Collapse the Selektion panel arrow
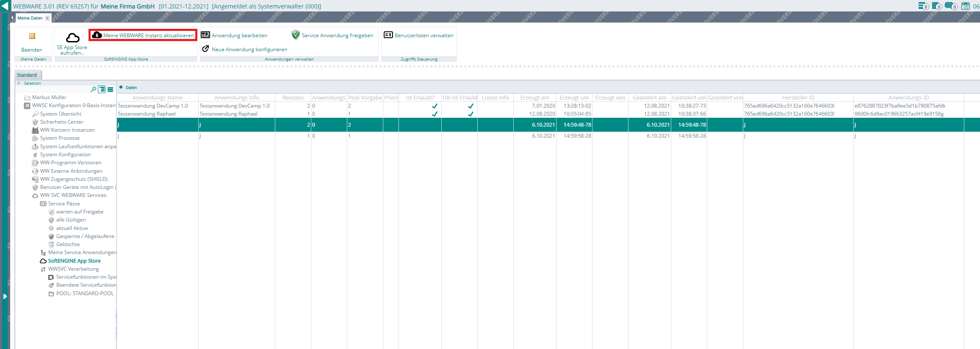 tap(19, 83)
